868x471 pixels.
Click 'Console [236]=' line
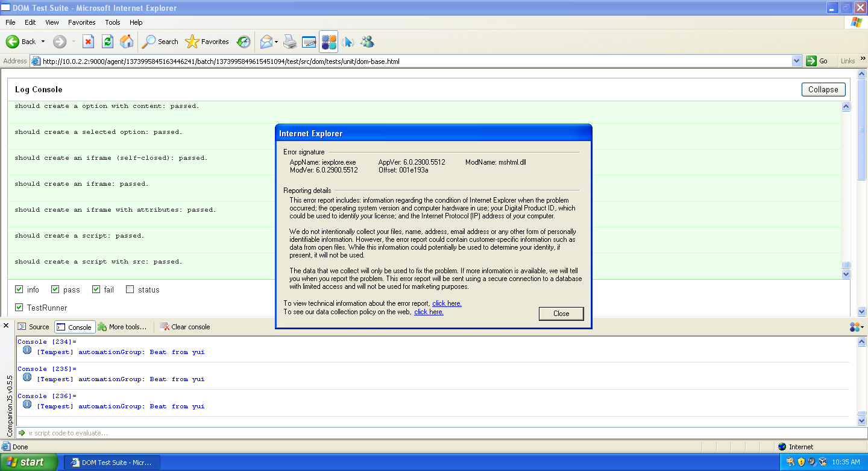(47, 396)
